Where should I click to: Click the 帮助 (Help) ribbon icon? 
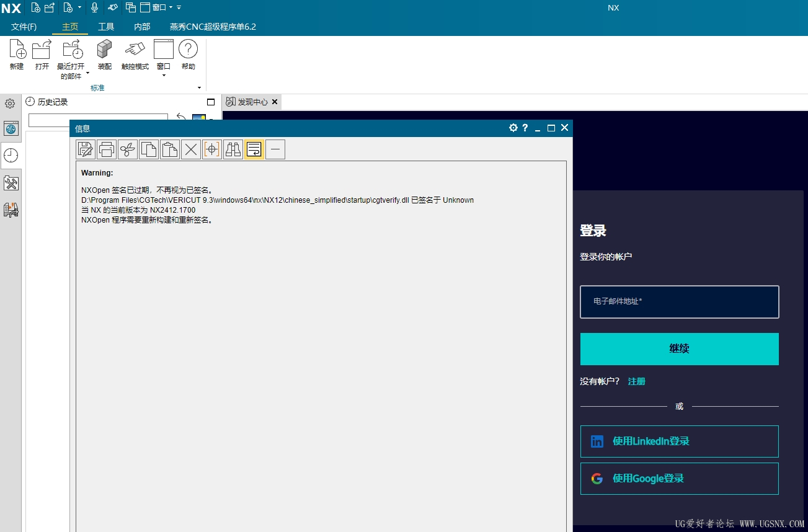[189, 55]
